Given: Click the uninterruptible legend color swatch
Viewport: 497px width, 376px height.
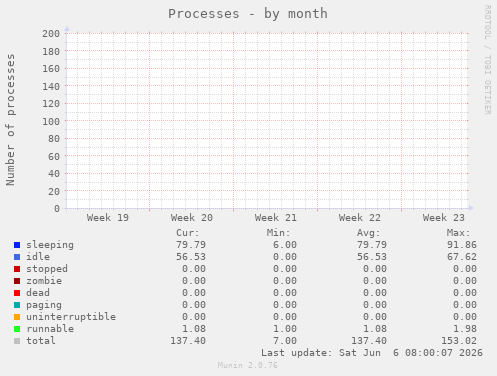Looking at the screenshot, I should pyautogui.click(x=17, y=317).
